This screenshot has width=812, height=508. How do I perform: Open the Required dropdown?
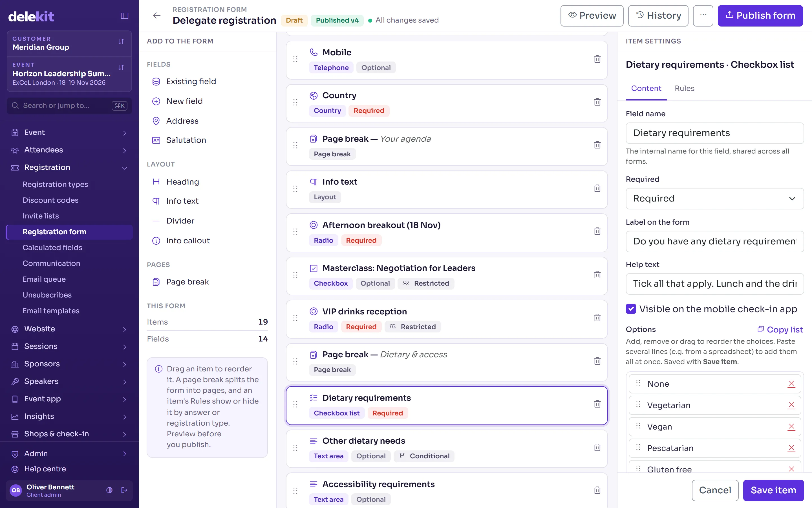(715, 199)
